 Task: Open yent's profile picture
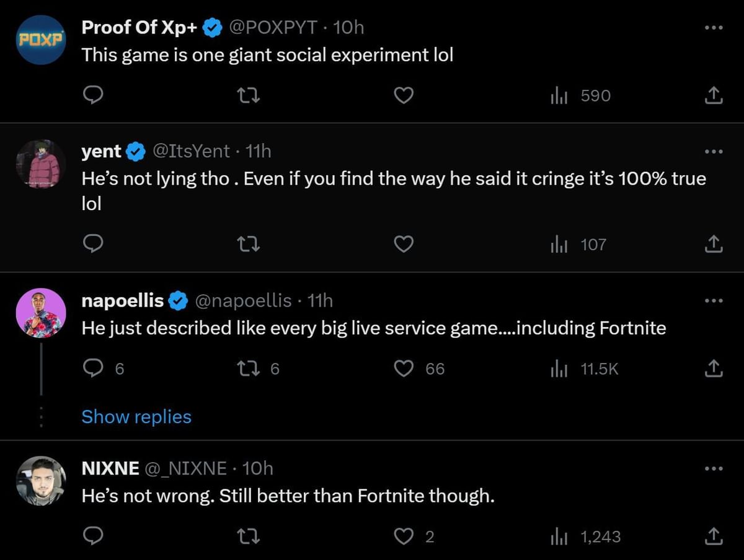(x=40, y=164)
